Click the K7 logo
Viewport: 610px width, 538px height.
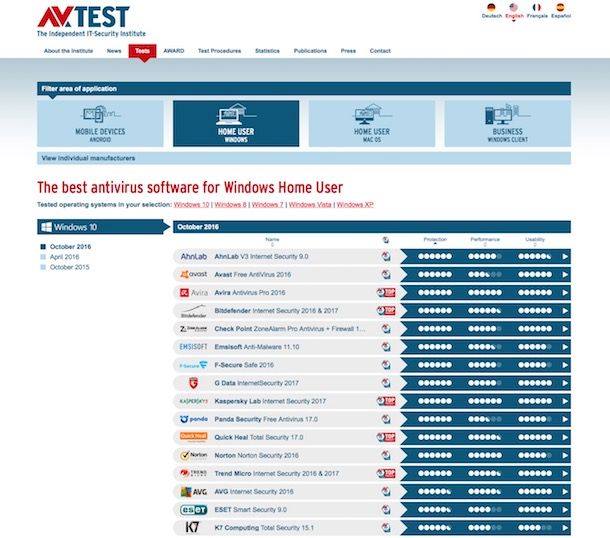192,528
